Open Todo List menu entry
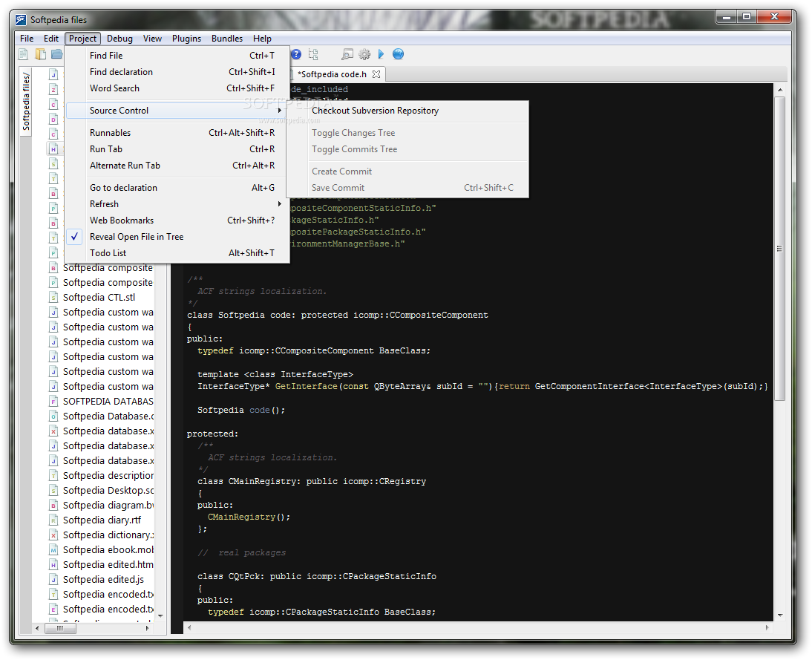Image resolution: width=812 pixels, height=660 pixels. [108, 253]
